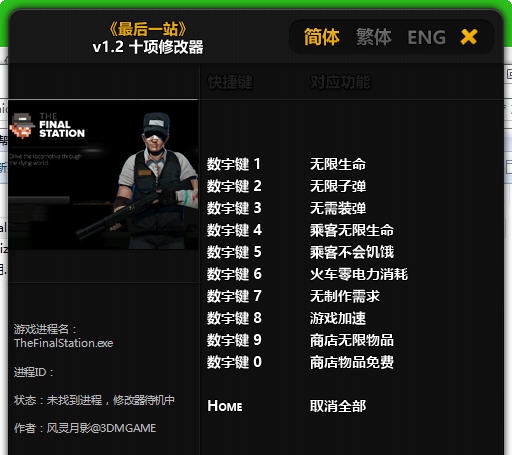512x455 pixels.
Task: Toggle 乘客不会饥饿 cheat option
Action: click(x=352, y=252)
